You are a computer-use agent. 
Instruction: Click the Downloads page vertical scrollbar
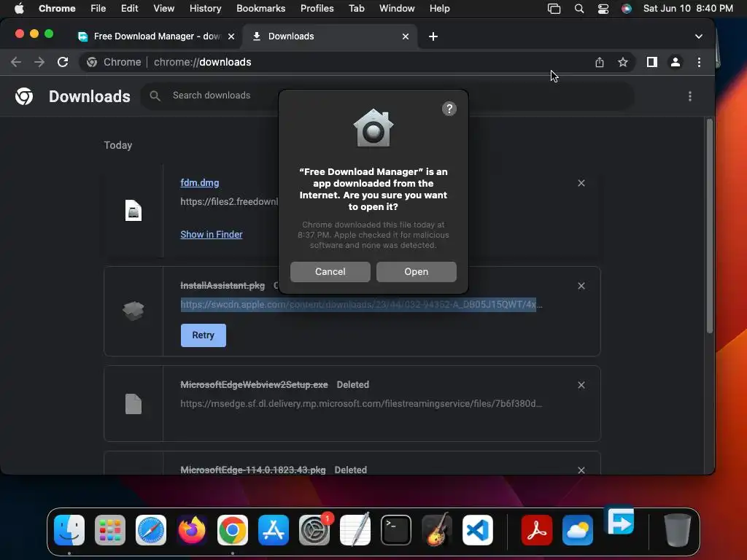[709, 226]
